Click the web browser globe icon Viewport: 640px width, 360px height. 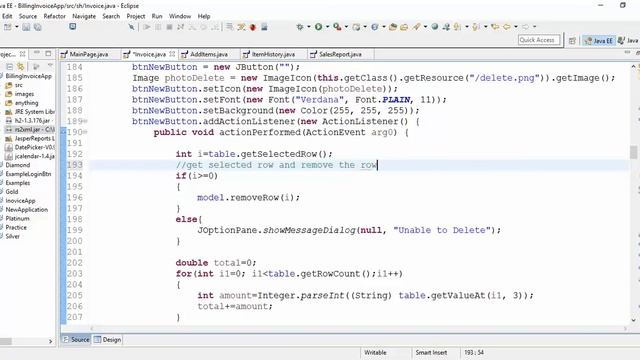coord(435,27)
